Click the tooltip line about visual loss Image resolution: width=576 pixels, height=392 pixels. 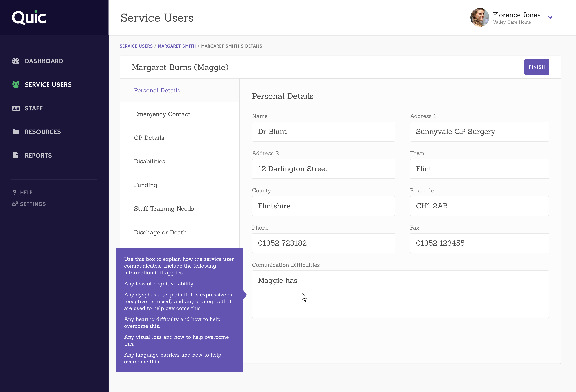[x=176, y=340]
